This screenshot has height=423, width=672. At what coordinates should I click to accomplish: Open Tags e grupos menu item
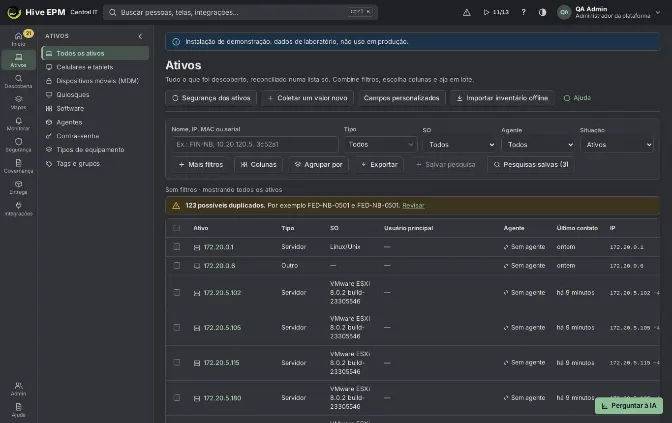[x=95, y=164]
